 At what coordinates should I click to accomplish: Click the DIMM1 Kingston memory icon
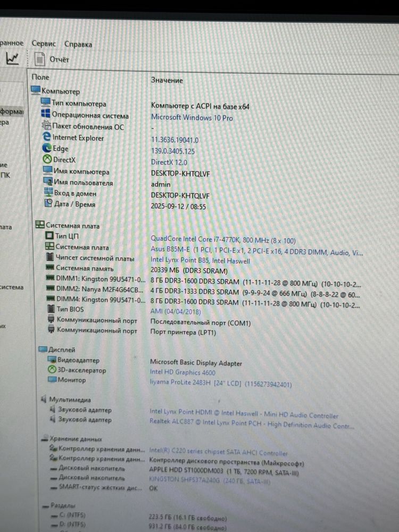tap(50, 278)
